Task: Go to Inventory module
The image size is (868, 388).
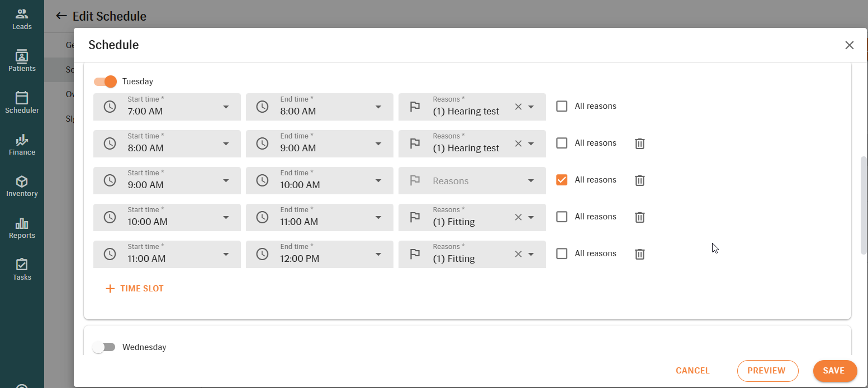Action: (22, 186)
